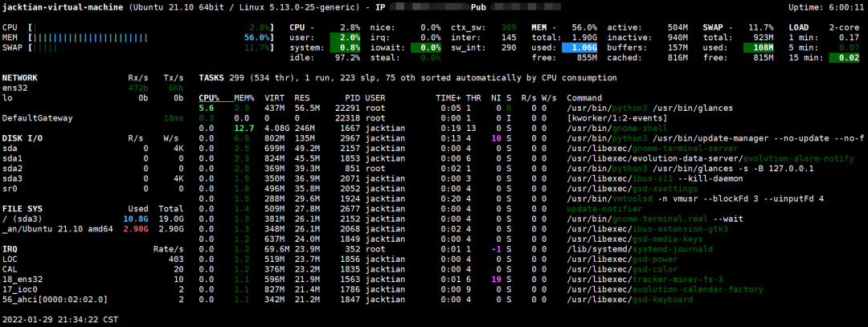Select the evolution-calendar-factory command
The width and height of the screenshot is (868, 327).
click(665, 290)
